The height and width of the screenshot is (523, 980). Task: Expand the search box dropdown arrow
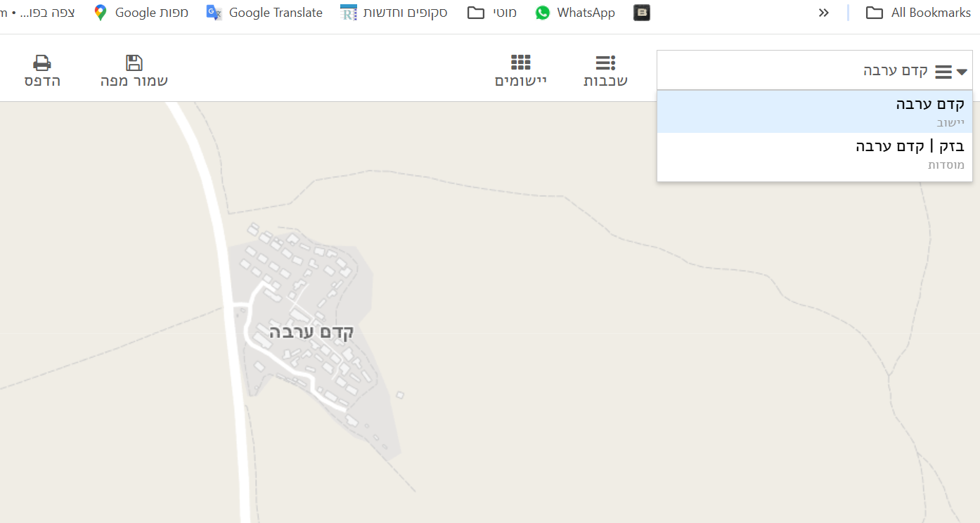click(962, 72)
